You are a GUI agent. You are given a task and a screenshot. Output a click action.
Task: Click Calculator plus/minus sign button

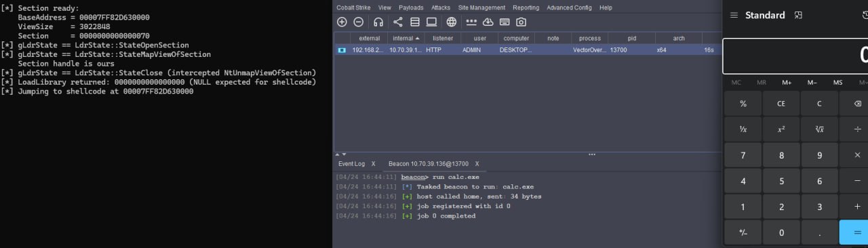(x=743, y=232)
